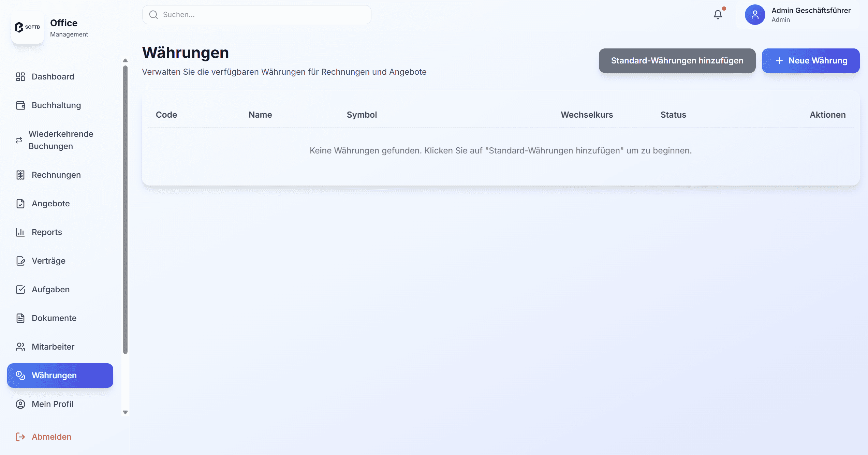Click sidebar scrollbar down arrow
The width and height of the screenshot is (868, 455).
click(x=125, y=412)
